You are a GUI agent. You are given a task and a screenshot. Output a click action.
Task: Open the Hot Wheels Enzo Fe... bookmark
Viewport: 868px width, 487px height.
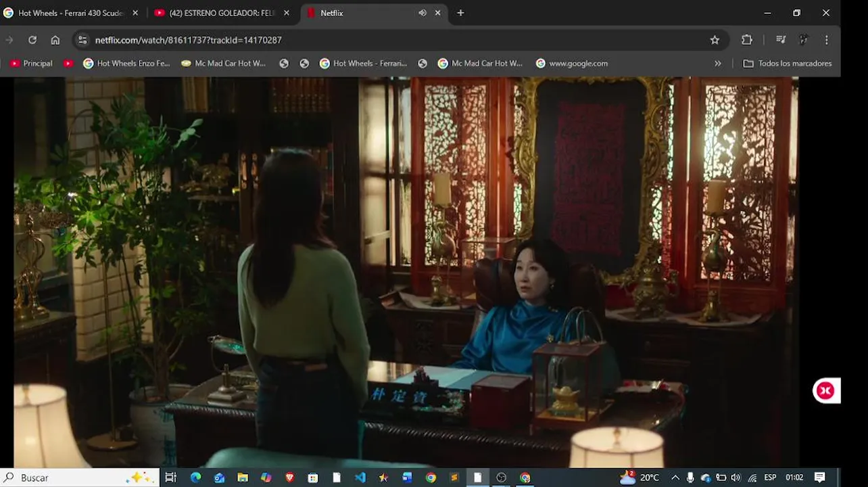pyautogui.click(x=126, y=63)
